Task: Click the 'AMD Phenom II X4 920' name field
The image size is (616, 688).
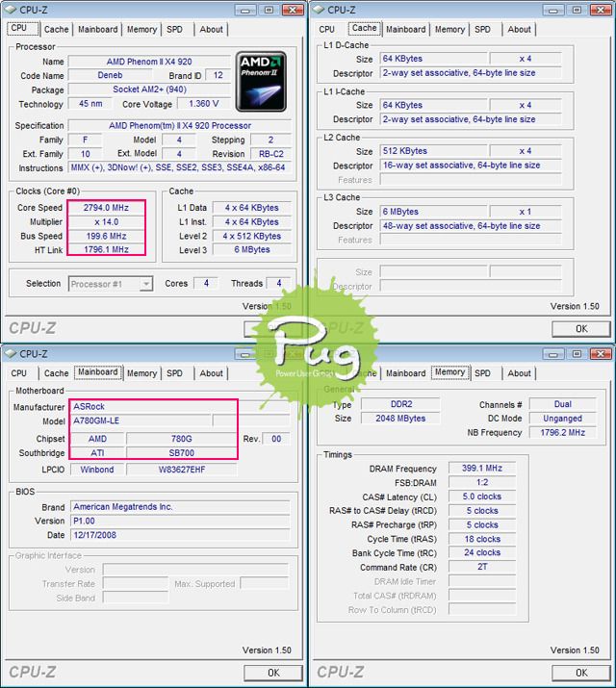Action: [x=149, y=62]
